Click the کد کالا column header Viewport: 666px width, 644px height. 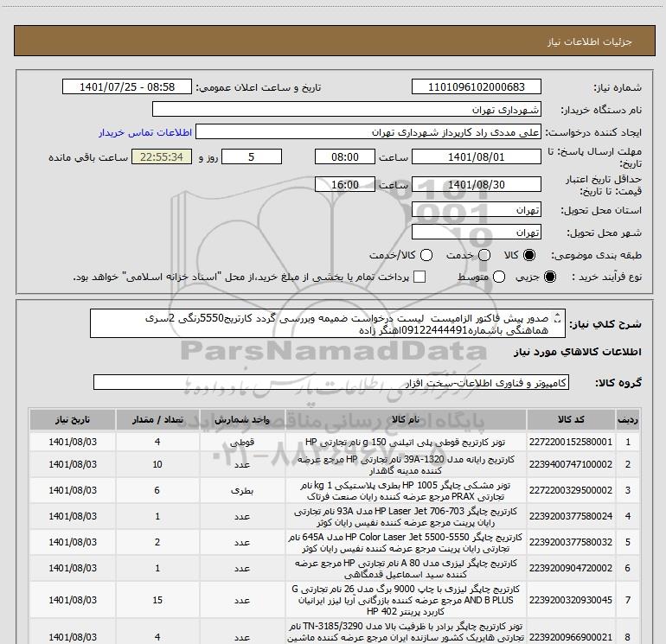pos(571,420)
